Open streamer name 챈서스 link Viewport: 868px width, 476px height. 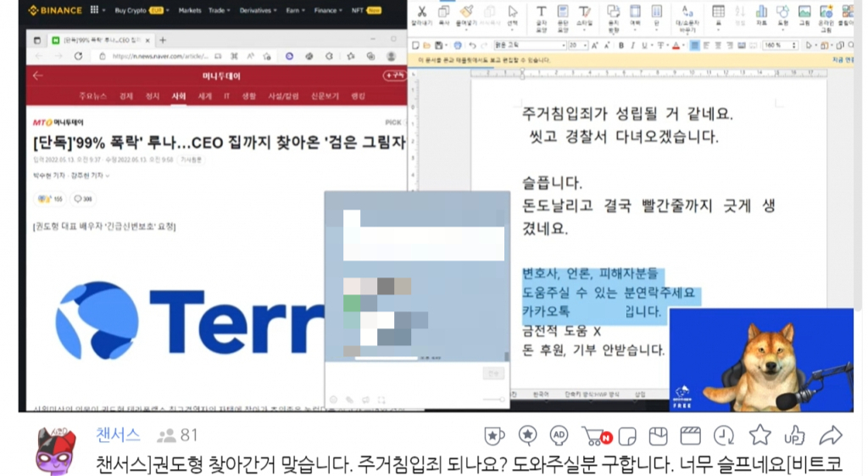[118, 435]
